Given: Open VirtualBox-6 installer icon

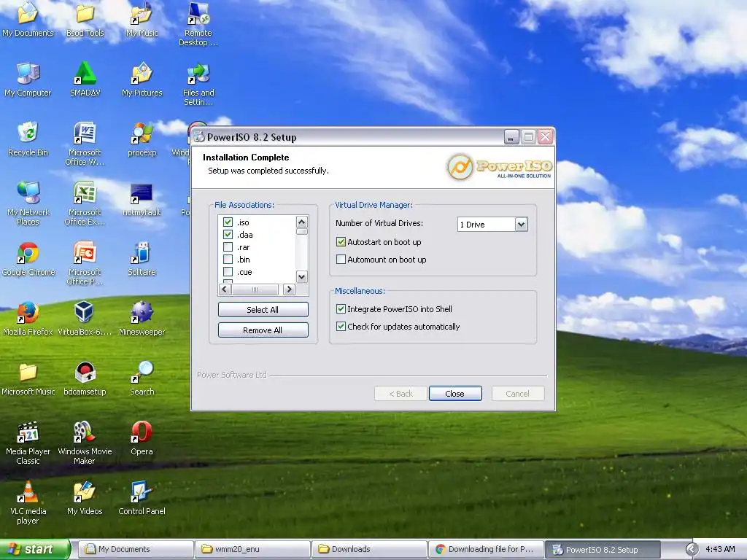Looking at the screenshot, I should [85, 319].
